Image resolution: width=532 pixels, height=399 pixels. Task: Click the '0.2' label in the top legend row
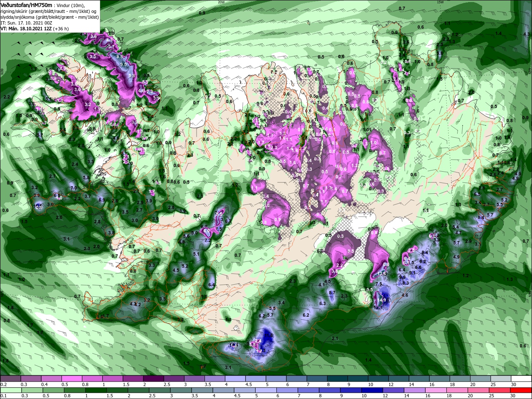point(4,384)
